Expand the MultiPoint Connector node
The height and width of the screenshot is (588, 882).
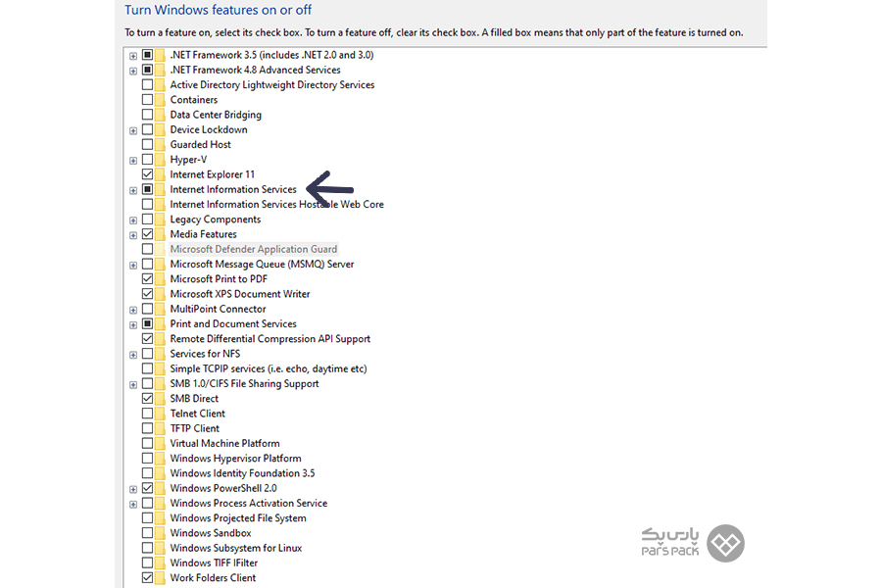click(133, 310)
